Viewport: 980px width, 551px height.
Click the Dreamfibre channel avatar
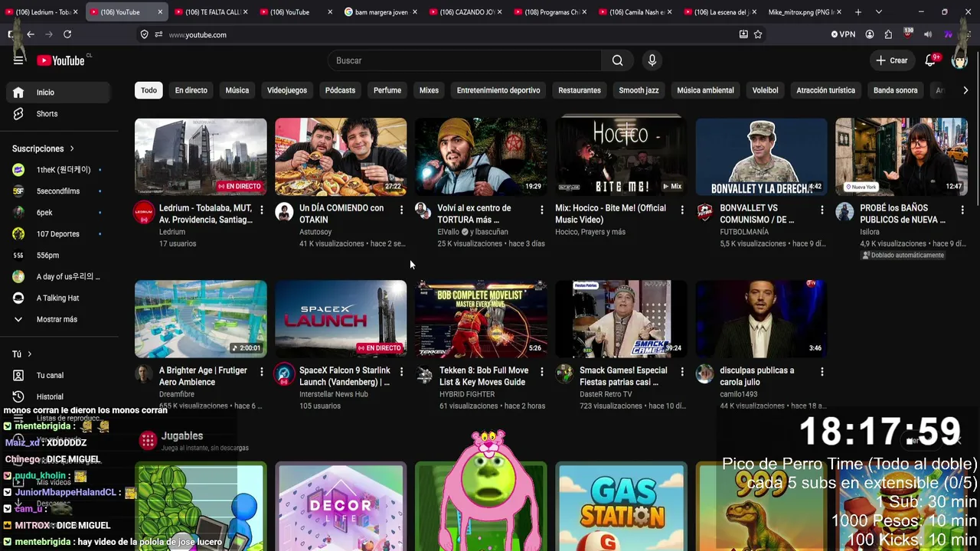coord(144,374)
